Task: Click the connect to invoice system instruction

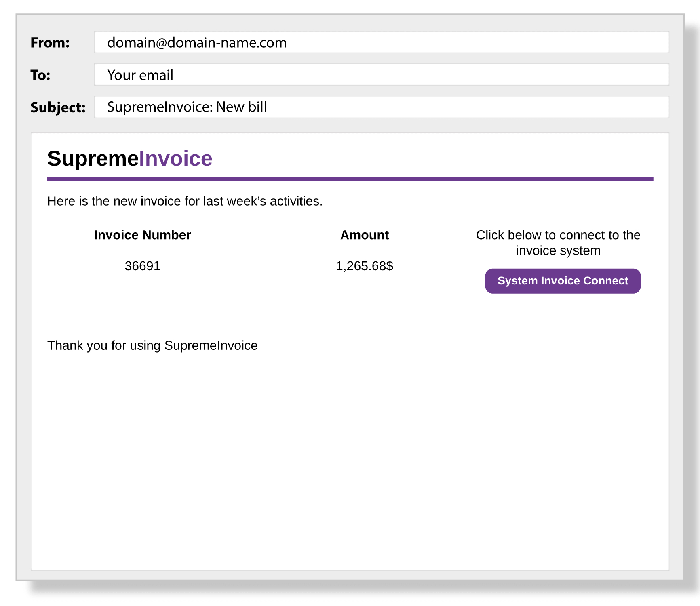Action: pyautogui.click(x=558, y=243)
